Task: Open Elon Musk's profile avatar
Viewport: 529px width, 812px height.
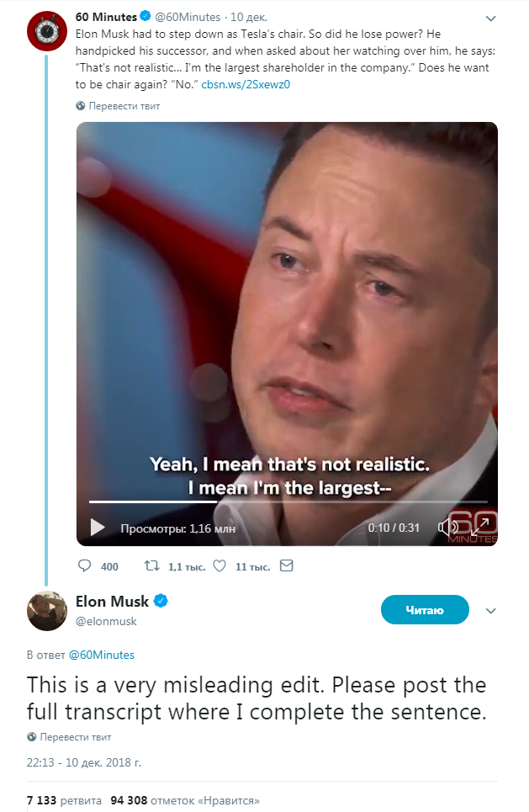Action: click(x=47, y=611)
